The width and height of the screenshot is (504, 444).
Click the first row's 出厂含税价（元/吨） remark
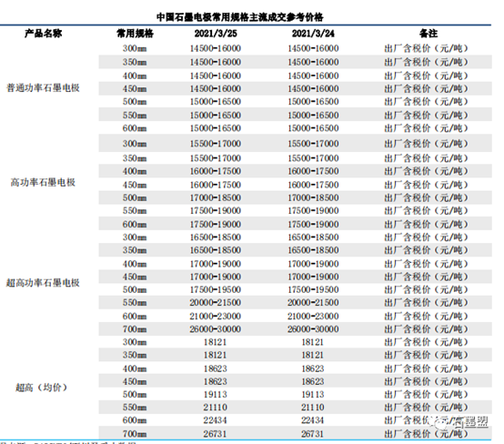point(426,48)
